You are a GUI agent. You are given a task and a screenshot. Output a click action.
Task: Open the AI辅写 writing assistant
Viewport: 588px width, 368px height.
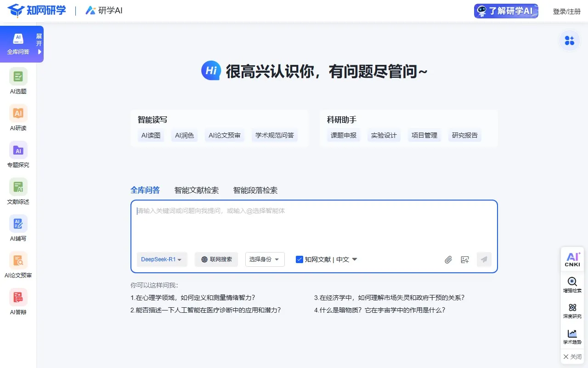coord(17,228)
